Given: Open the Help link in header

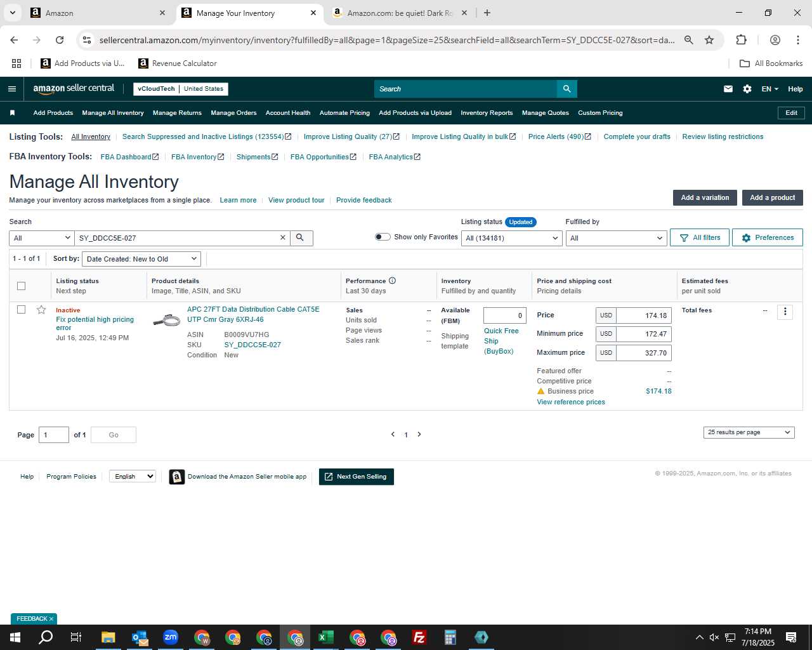Looking at the screenshot, I should 796,89.
